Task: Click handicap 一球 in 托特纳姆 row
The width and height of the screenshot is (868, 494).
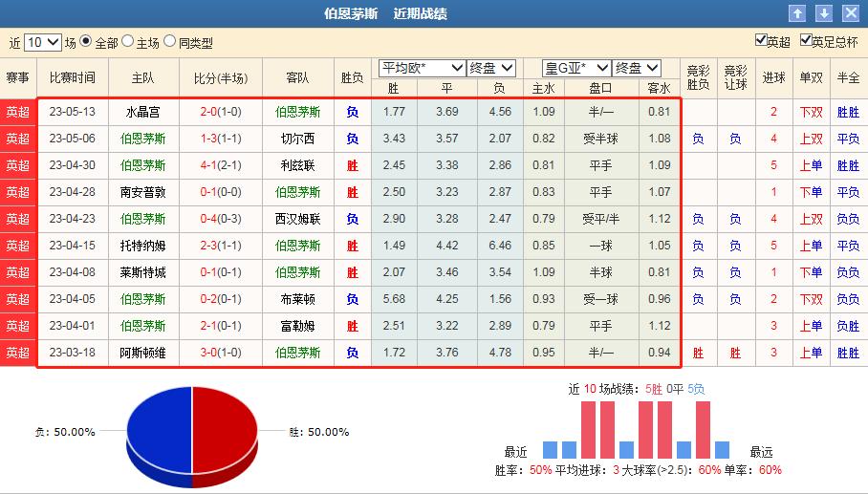Action: [600, 246]
